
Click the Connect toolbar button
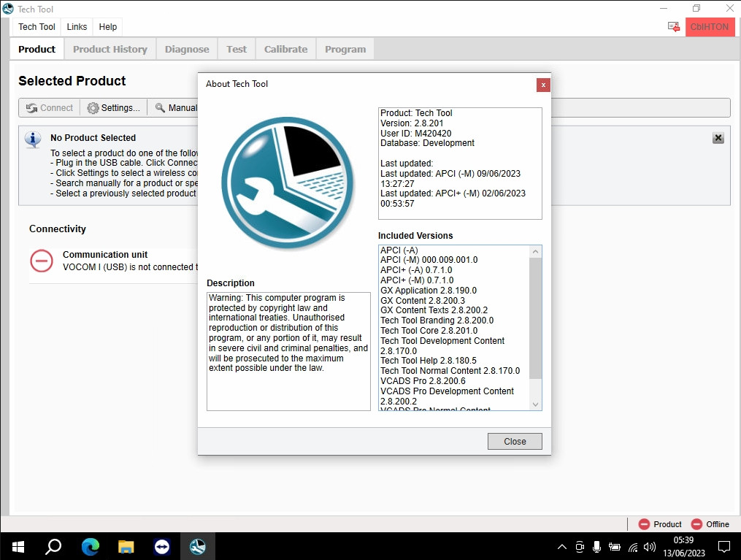click(50, 108)
